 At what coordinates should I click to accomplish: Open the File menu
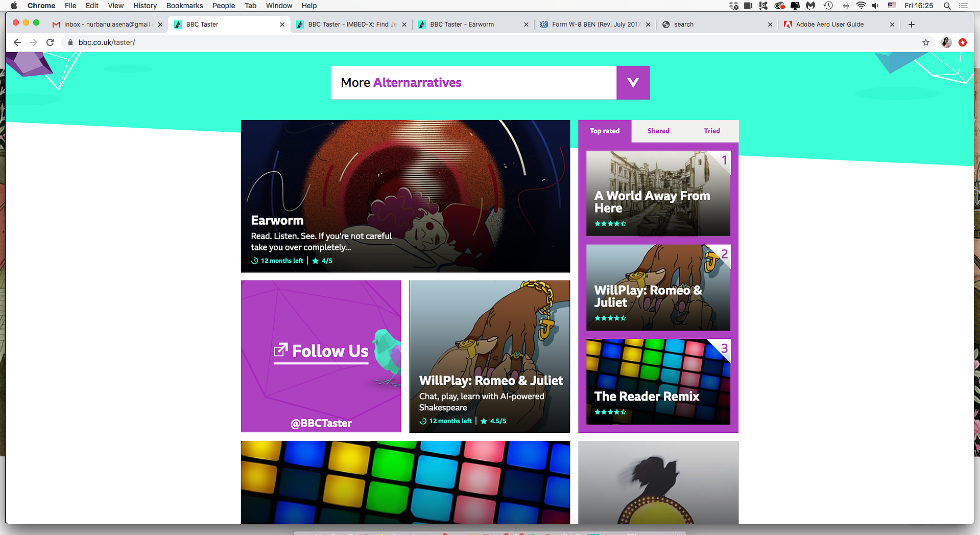[70, 6]
